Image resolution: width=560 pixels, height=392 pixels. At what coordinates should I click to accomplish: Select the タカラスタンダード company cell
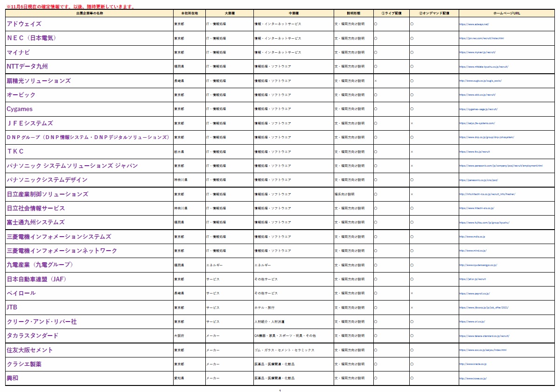coord(90,336)
